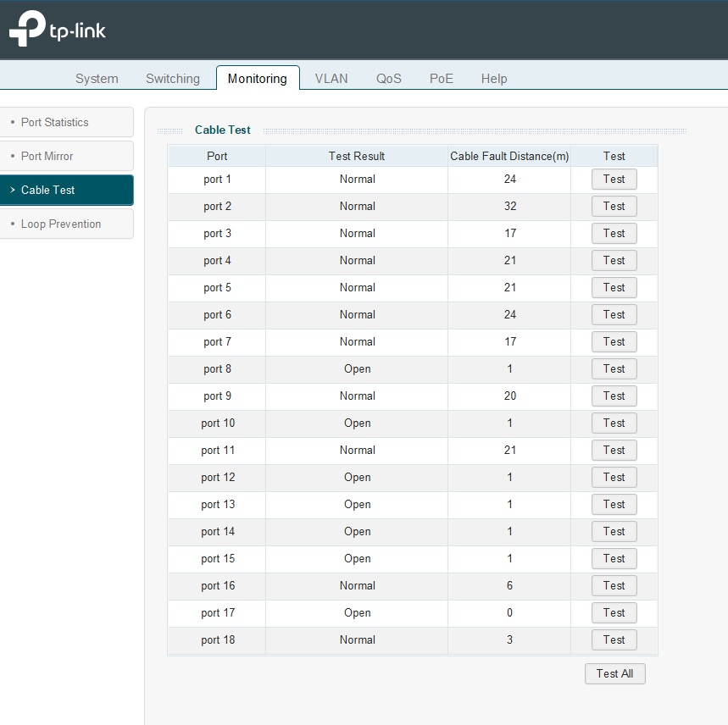Click Test for port 17
Screen dimensions: 728x725
pyautogui.click(x=614, y=613)
